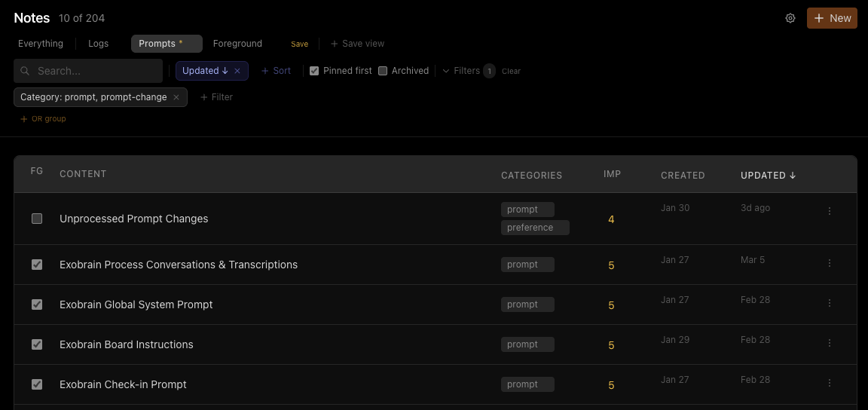The width and height of the screenshot is (868, 410).
Task: Open the settings gear icon
Action: [790, 18]
